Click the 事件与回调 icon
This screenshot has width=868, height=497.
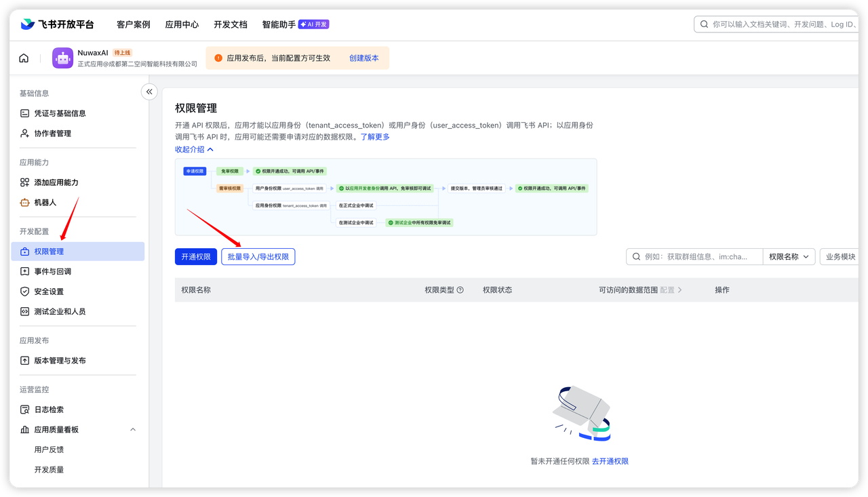[25, 271]
